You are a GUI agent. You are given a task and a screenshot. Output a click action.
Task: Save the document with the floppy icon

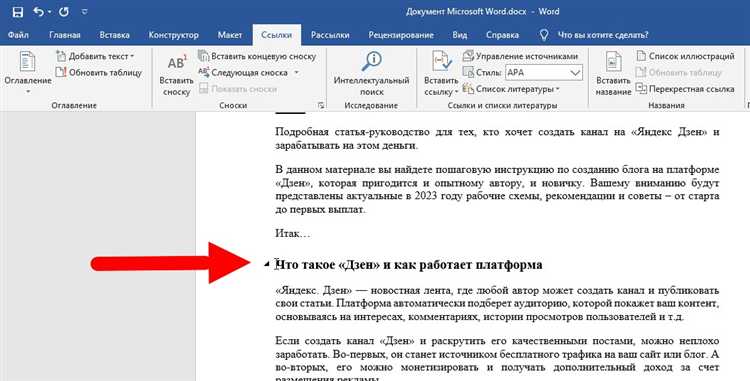coord(18,12)
